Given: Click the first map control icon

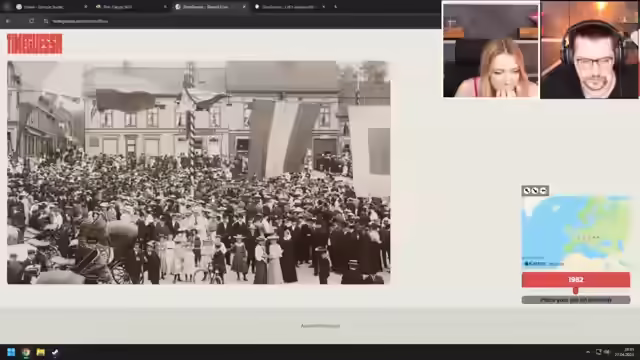Looking at the screenshot, I should (x=527, y=191).
